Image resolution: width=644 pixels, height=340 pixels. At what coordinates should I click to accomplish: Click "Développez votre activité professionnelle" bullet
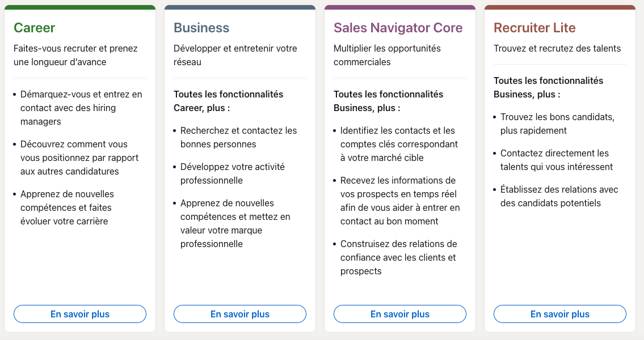coord(233,173)
